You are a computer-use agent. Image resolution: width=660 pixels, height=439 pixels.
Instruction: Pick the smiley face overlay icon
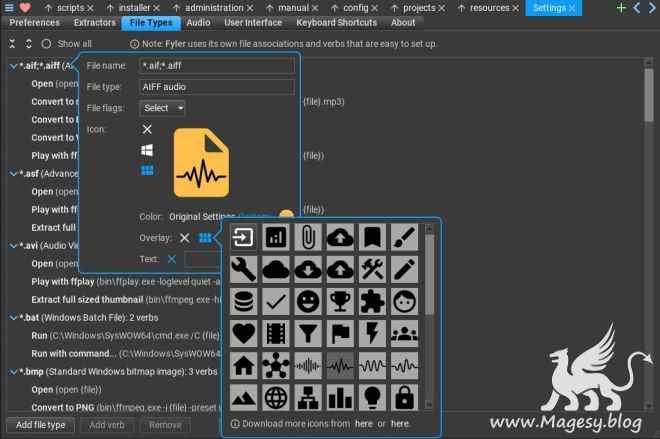(308, 301)
